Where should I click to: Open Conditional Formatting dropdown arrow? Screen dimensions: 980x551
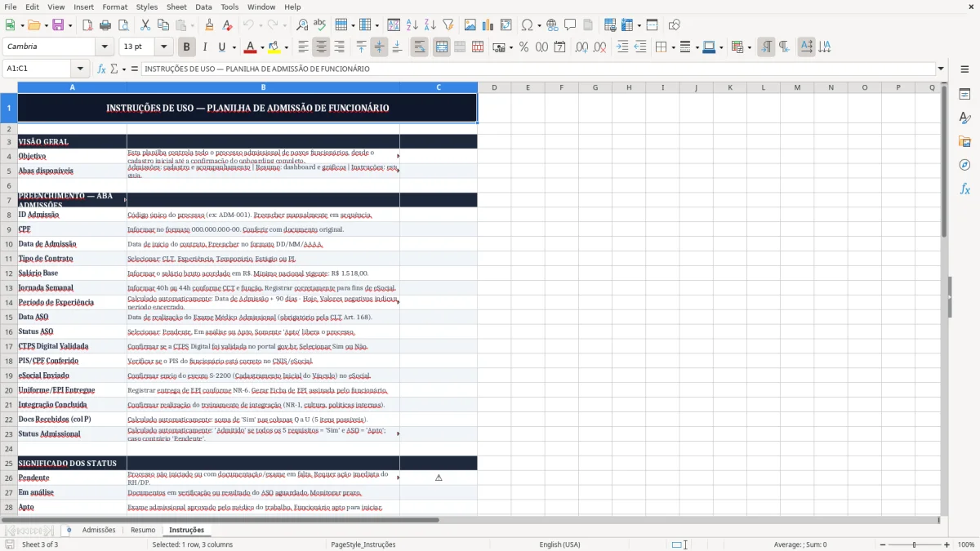point(749,47)
